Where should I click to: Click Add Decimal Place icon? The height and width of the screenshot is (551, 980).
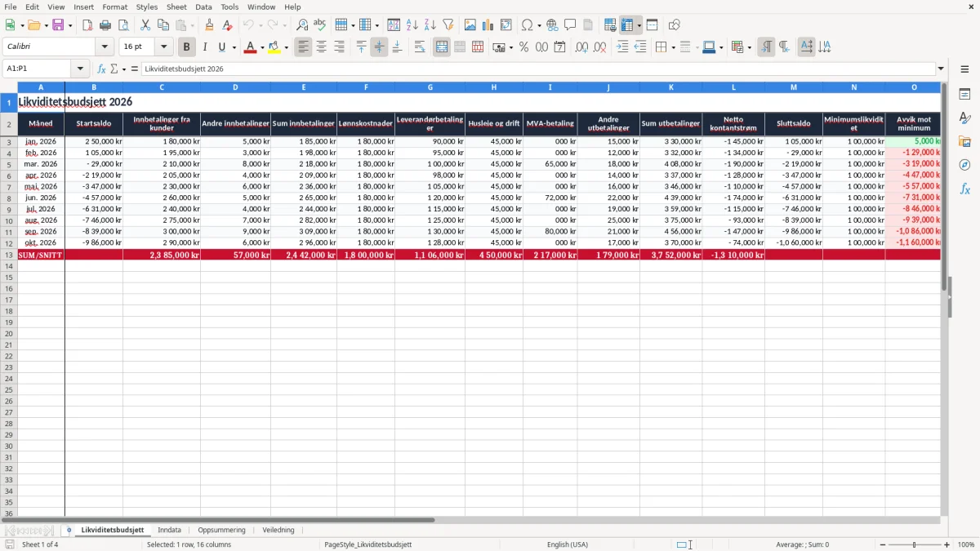[x=581, y=47]
